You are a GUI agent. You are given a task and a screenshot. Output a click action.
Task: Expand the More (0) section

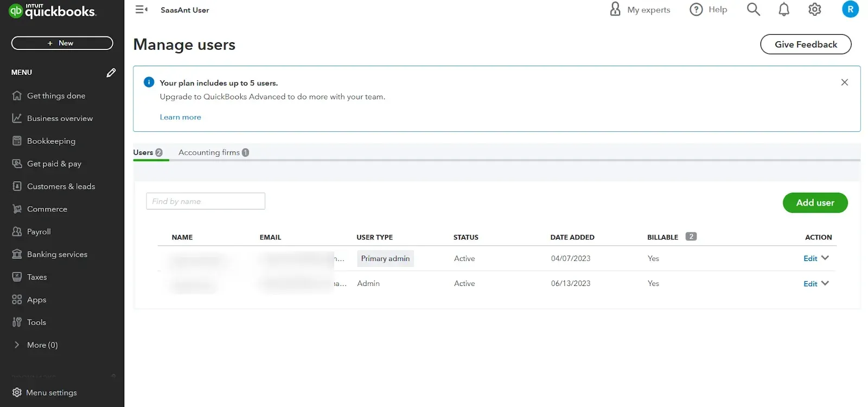42,345
